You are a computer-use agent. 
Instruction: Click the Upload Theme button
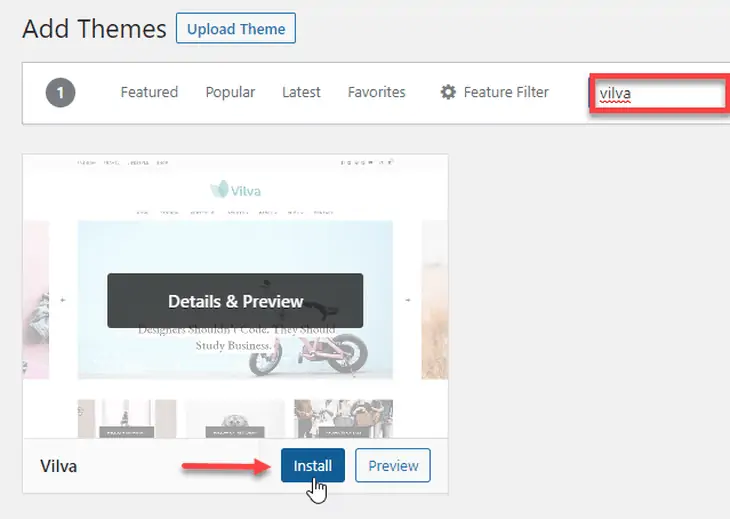(236, 28)
